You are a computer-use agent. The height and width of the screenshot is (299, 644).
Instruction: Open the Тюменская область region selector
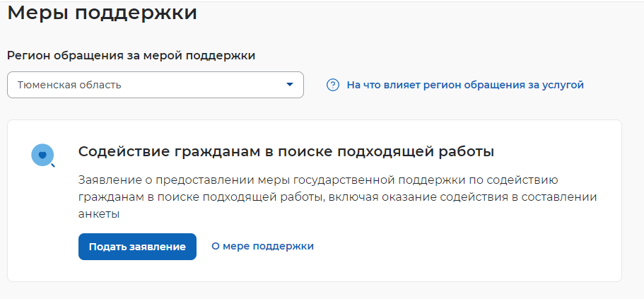(155, 85)
